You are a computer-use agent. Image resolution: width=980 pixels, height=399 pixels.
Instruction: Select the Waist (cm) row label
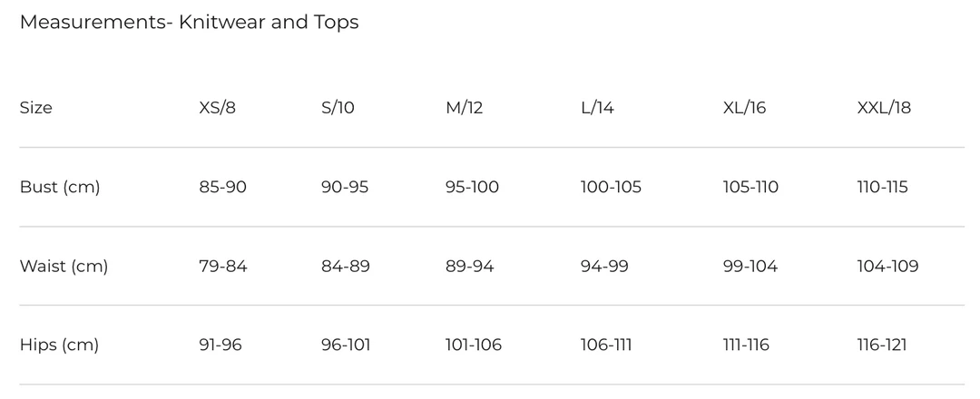(x=64, y=267)
